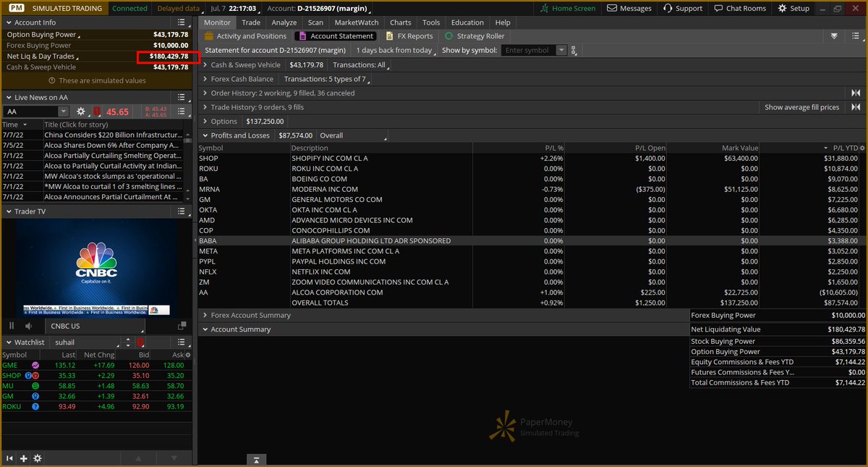
Task: Click the symbol lookup icon next to Enter symbol
Action: (x=574, y=51)
